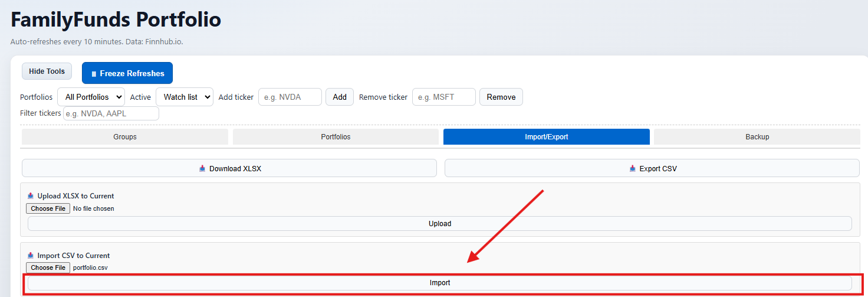
Task: Expand the Watch list dropdown
Action: click(184, 97)
